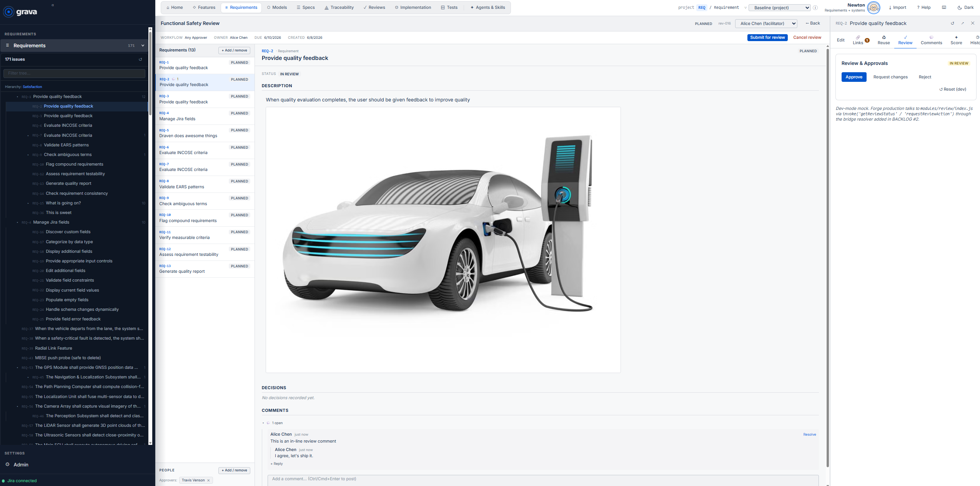980x486 pixels.
Task: Resolve Alice Chen's comment
Action: pyautogui.click(x=810, y=435)
